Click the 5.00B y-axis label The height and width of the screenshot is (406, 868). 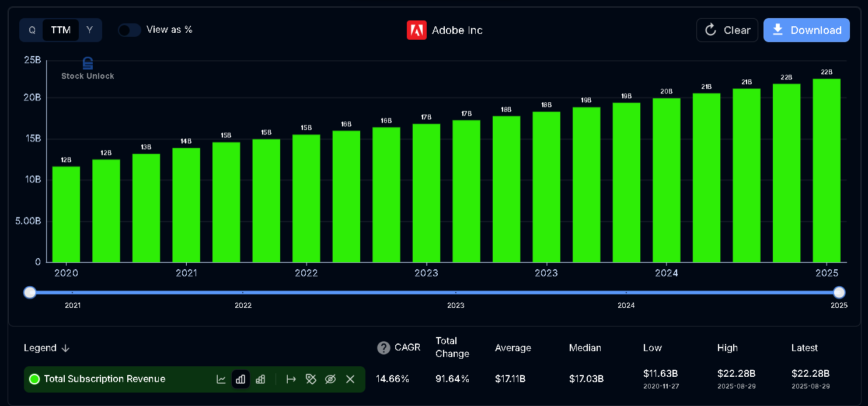(27, 221)
